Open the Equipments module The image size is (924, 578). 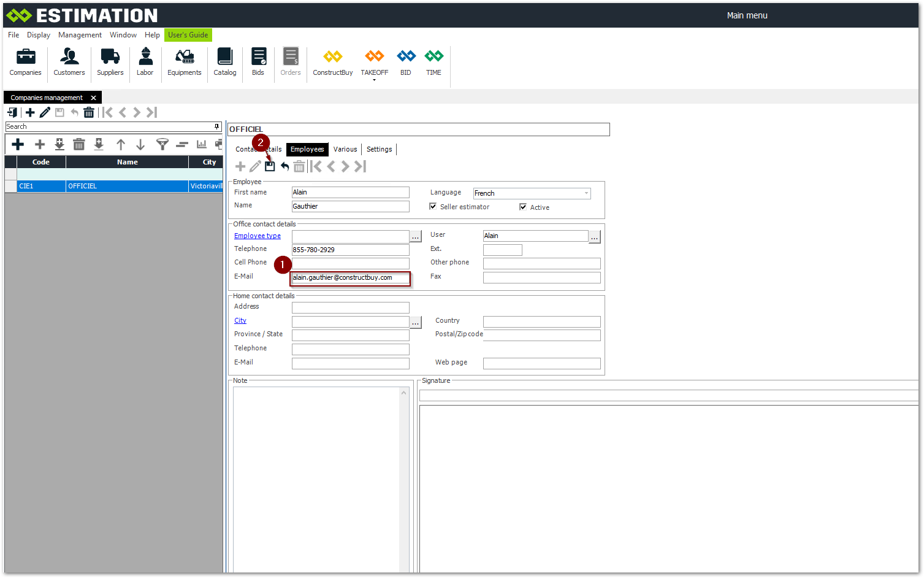pos(184,62)
